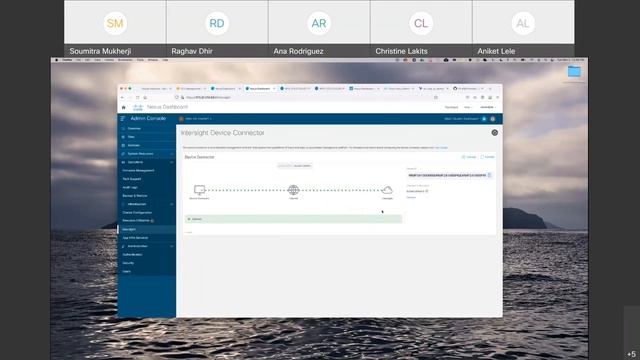
Task: Open Tech Support in the sidebar
Action: point(132,179)
